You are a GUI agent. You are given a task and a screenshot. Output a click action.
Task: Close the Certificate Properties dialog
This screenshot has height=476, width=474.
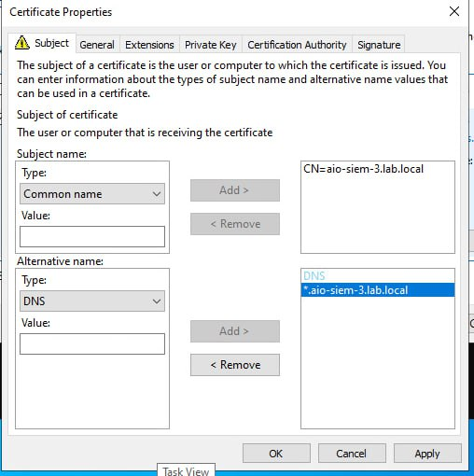[x=454, y=11]
